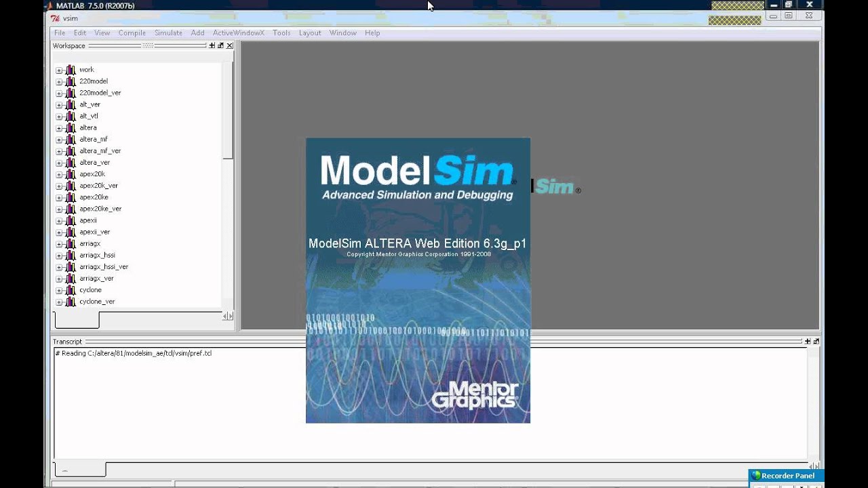Zoom the Workspace pane with plus icon
This screenshot has height=488, width=868.
[x=212, y=45]
